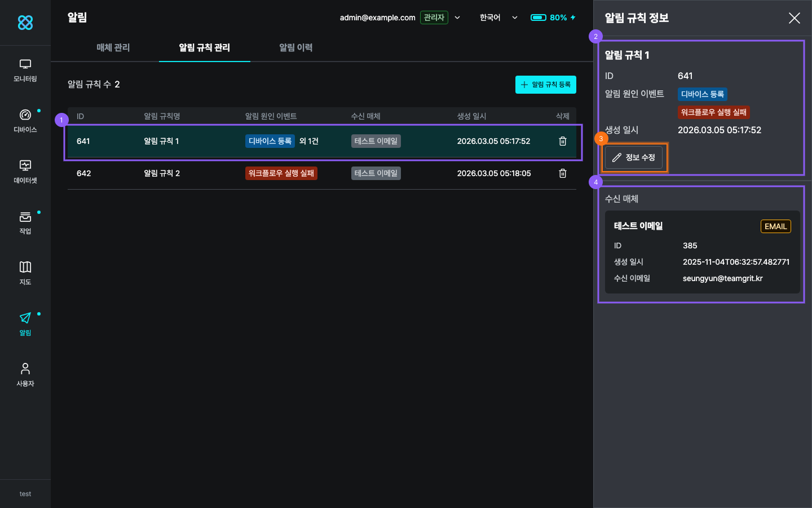Delete alert rule 641 with trash icon
Image resolution: width=812 pixels, height=508 pixels.
(562, 141)
